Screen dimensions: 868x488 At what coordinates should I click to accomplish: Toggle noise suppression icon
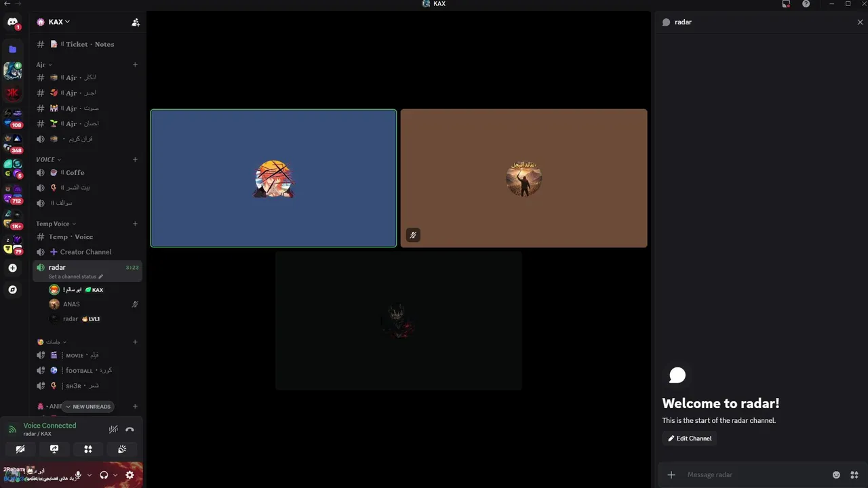pyautogui.click(x=113, y=429)
